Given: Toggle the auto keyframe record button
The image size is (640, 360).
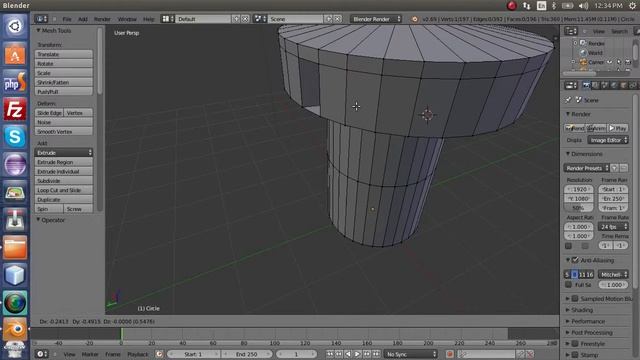Looking at the screenshot, I should click(x=450, y=354).
